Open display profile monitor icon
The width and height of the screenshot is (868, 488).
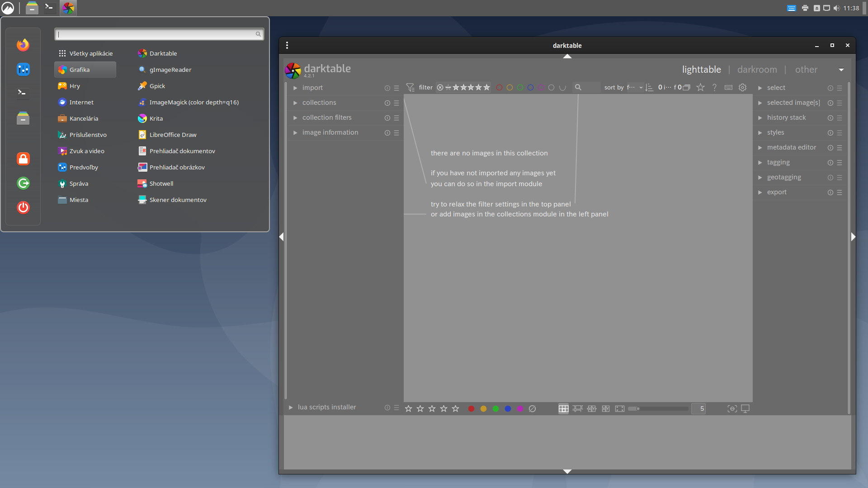pos(745,408)
